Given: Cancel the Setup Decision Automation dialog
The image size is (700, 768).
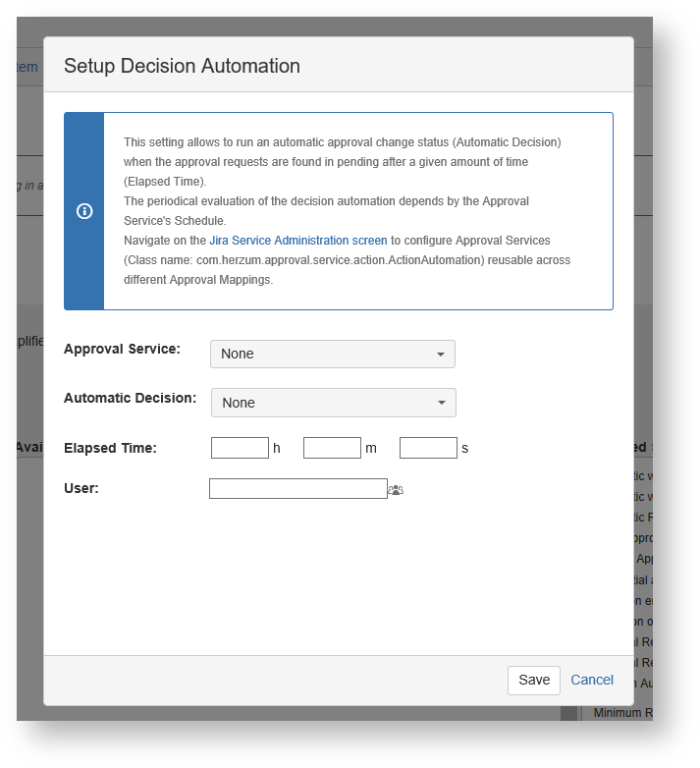Looking at the screenshot, I should [x=592, y=680].
